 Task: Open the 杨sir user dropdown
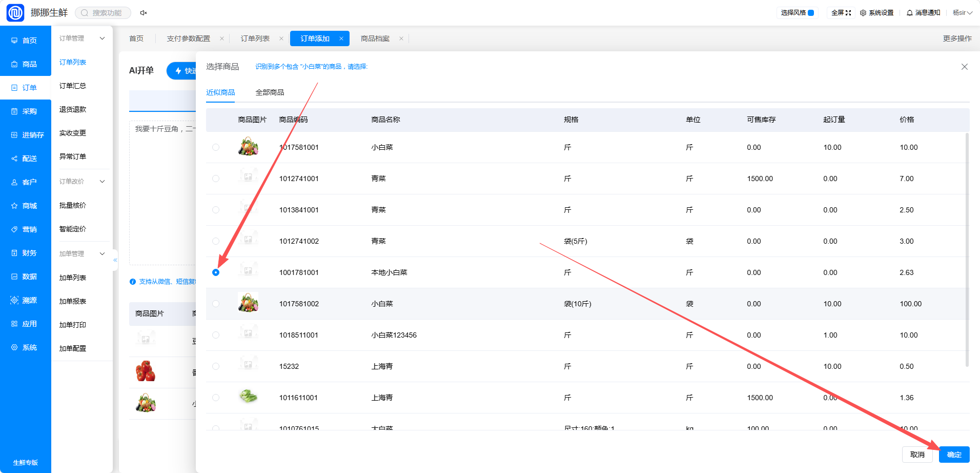(x=963, y=13)
